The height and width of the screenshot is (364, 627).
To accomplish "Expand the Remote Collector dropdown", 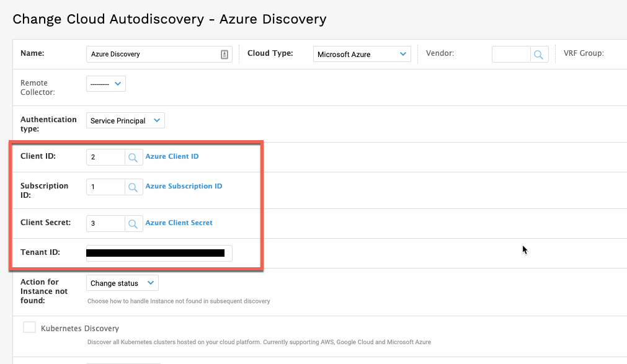I will coord(106,84).
